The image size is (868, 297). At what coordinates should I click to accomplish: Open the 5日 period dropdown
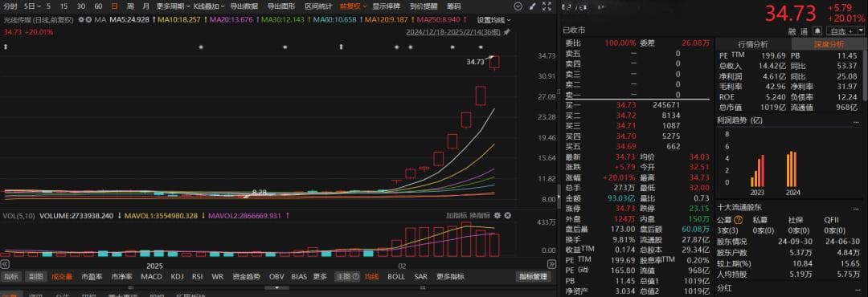pos(33,6)
